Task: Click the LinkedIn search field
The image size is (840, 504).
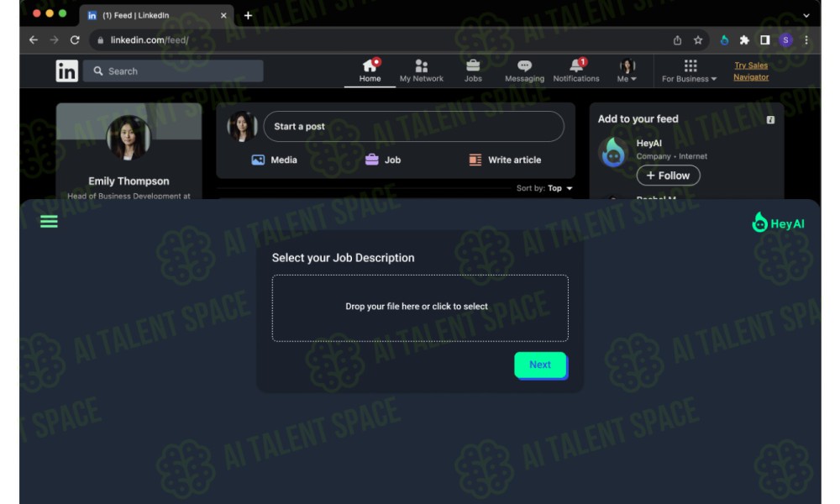Action: coord(173,71)
